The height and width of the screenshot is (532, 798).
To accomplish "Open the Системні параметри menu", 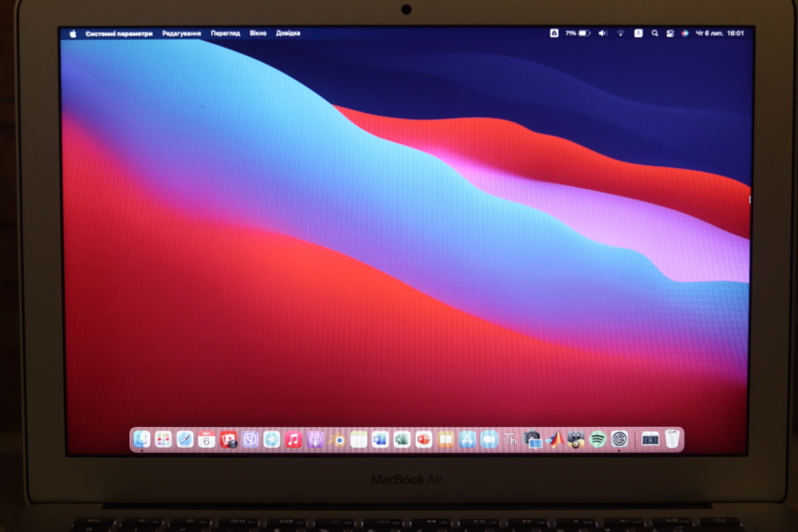I will tap(119, 33).
